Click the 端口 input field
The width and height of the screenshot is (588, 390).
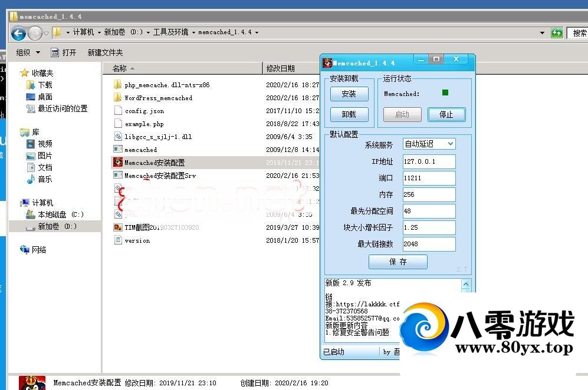pyautogui.click(x=429, y=178)
